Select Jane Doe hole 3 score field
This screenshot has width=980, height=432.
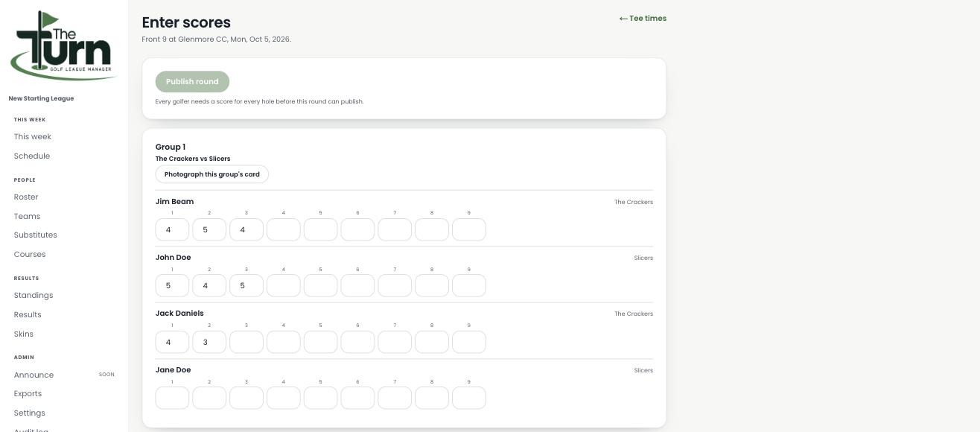246,398
